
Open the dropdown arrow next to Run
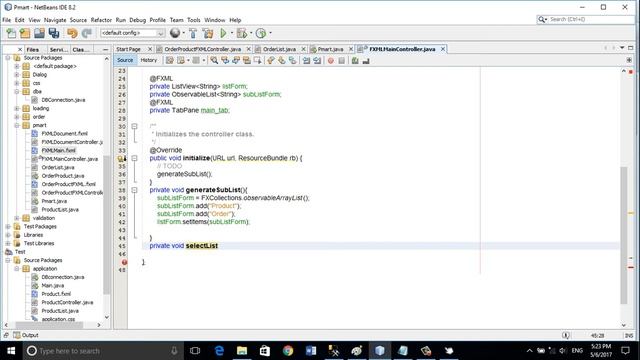coord(232,33)
